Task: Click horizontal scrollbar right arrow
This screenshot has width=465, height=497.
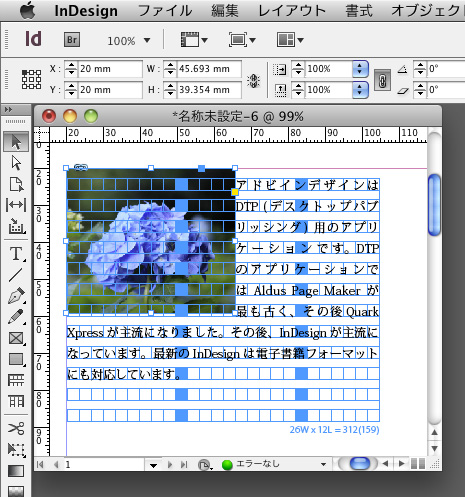Action: pyautogui.click(x=402, y=463)
